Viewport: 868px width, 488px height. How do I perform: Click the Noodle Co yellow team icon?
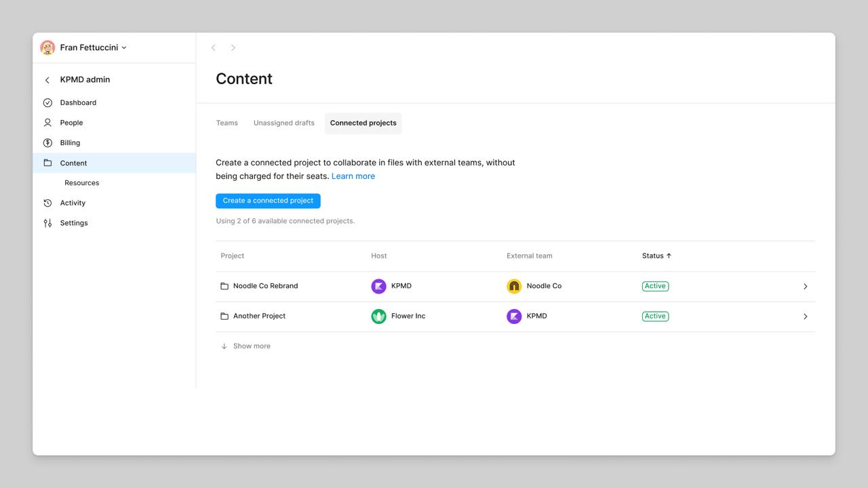pyautogui.click(x=514, y=286)
